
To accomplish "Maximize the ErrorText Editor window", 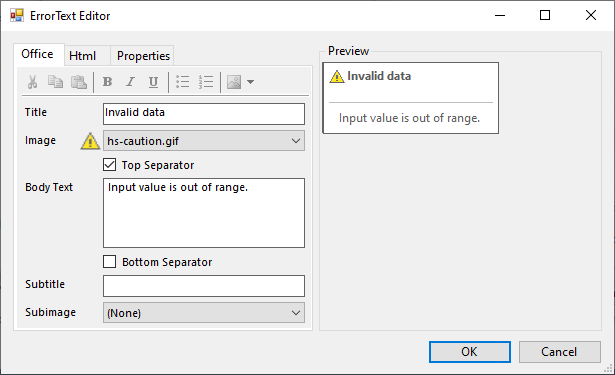I will coord(545,16).
